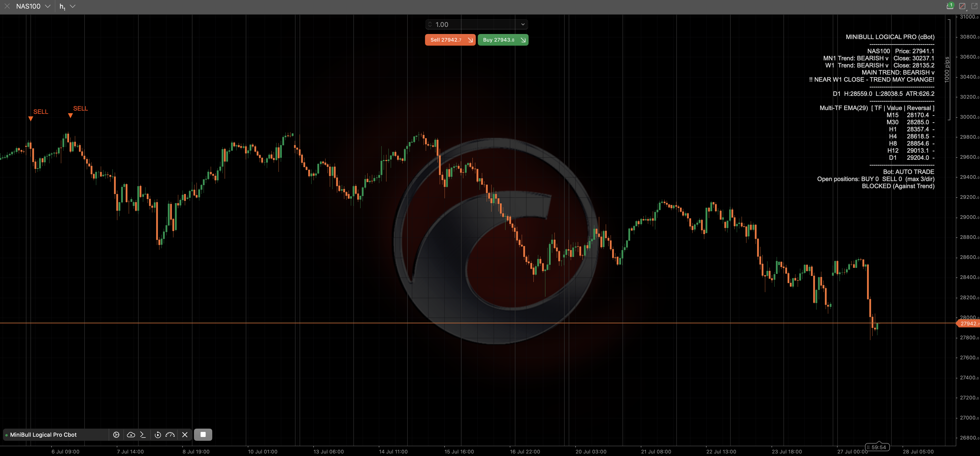Close the NAS100 chart with top-left X

tap(7, 6)
